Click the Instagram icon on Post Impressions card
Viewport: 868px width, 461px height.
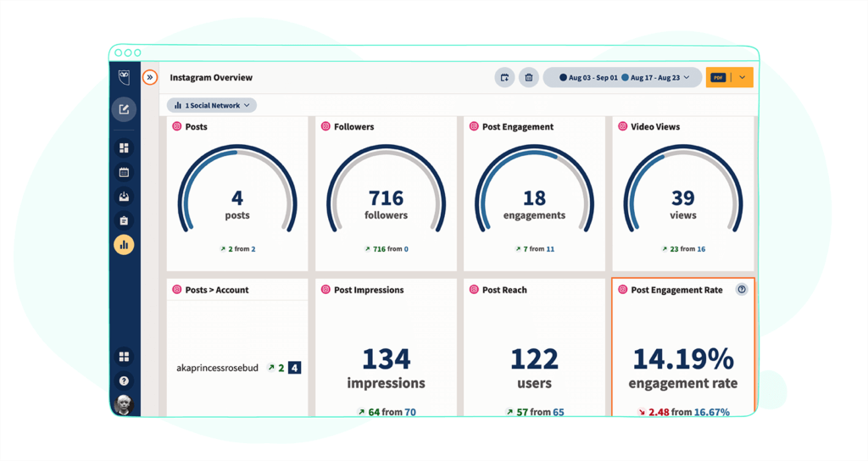pos(325,290)
